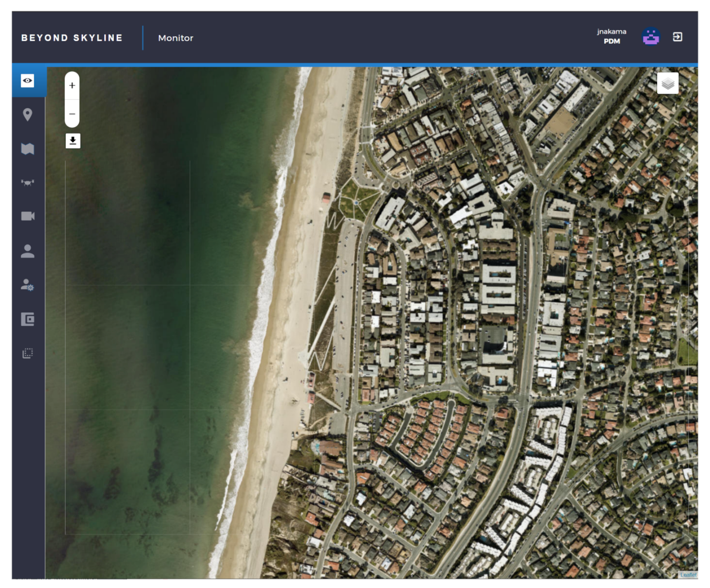
Task: Click the BEYOND SKYLINE logo
Action: [x=72, y=38]
